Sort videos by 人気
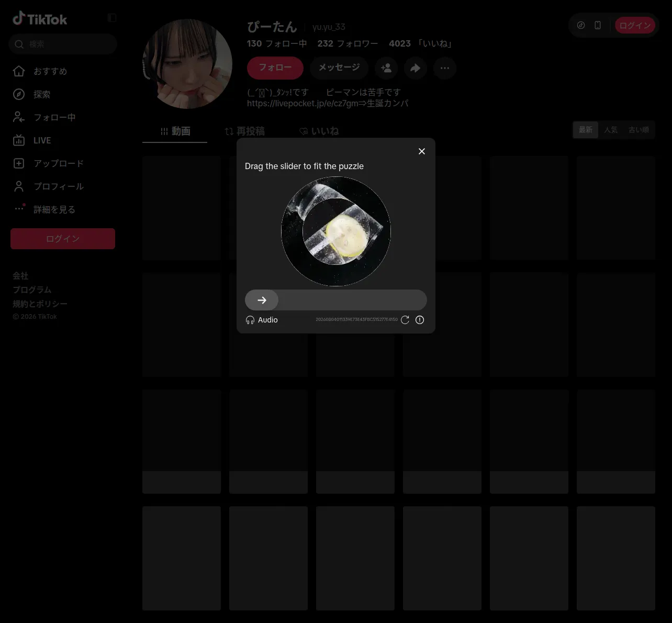The image size is (672, 623). pyautogui.click(x=611, y=130)
